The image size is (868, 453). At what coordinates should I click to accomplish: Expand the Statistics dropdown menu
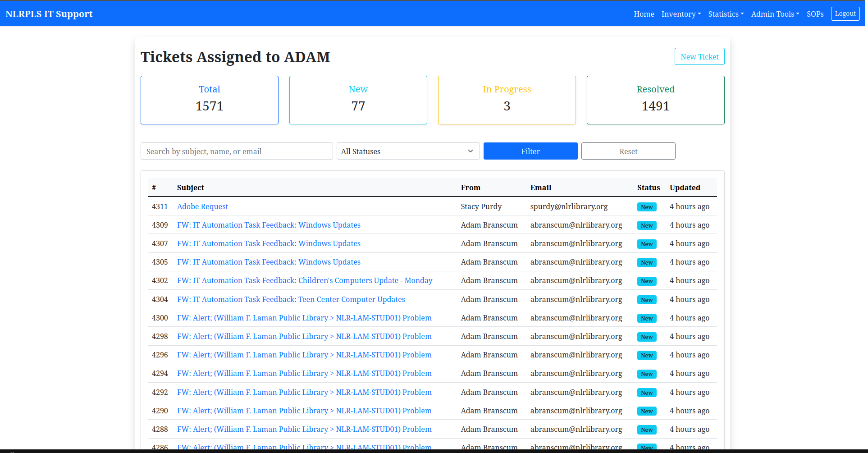tap(726, 14)
